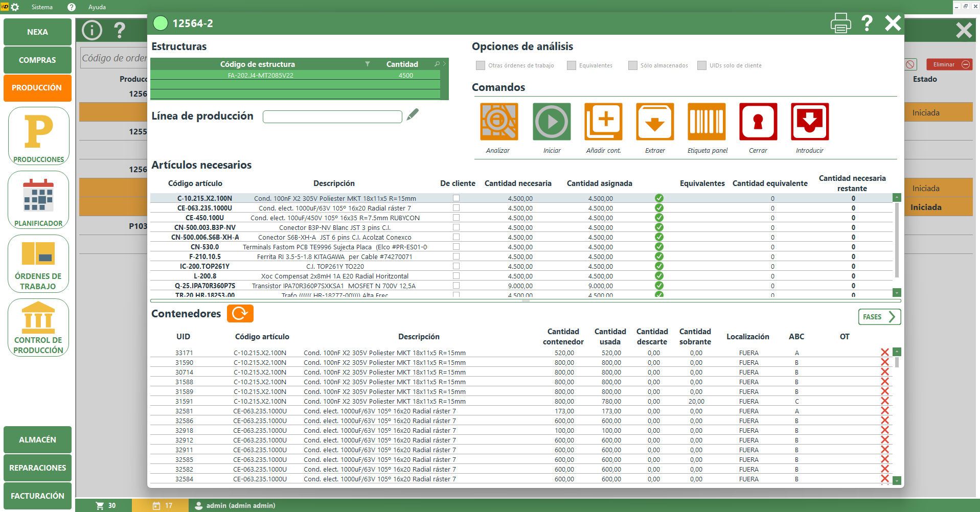Enable Otras órdenes de trabajo checkbox
This screenshot has width=980, height=512.
coord(481,65)
